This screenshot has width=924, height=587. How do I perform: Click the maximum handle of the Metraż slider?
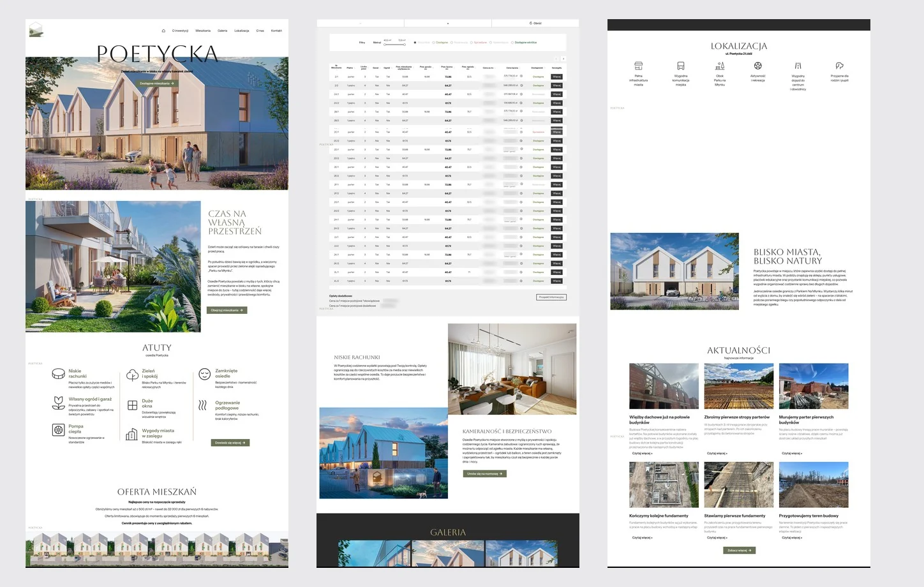(404, 45)
